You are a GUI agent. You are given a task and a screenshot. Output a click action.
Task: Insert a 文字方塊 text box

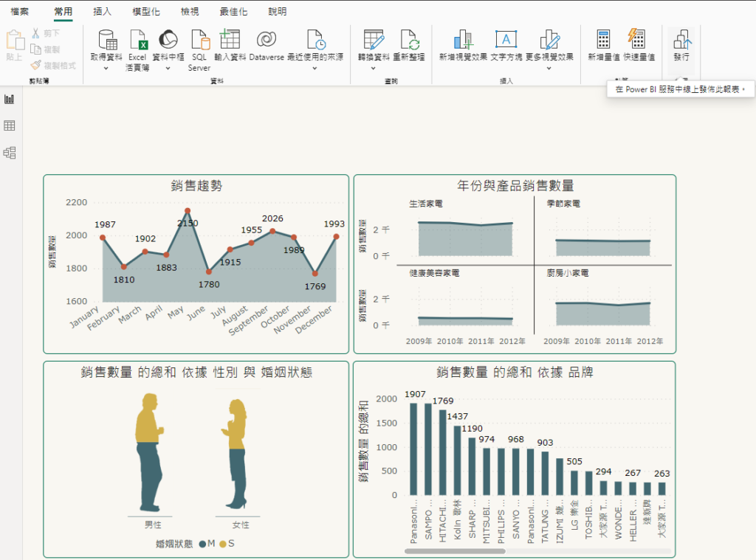click(x=506, y=41)
